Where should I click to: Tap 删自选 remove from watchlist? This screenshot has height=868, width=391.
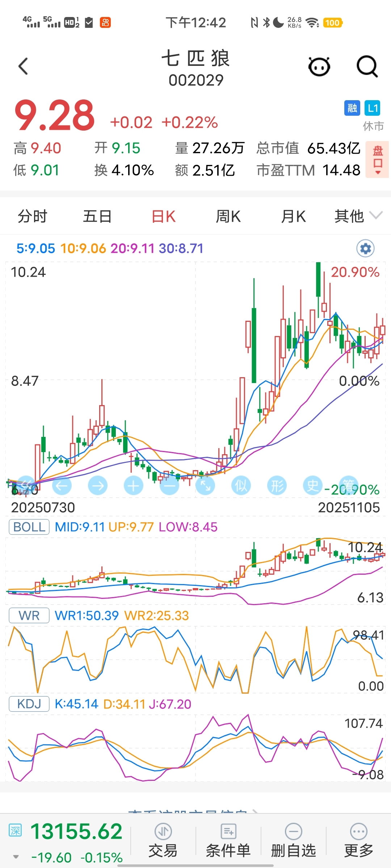tap(294, 840)
